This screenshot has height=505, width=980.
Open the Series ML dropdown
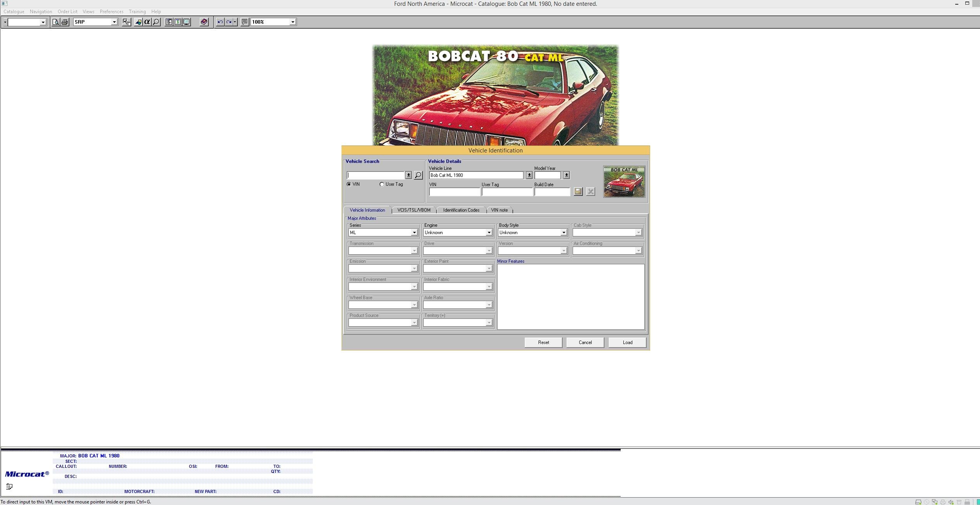tap(414, 233)
